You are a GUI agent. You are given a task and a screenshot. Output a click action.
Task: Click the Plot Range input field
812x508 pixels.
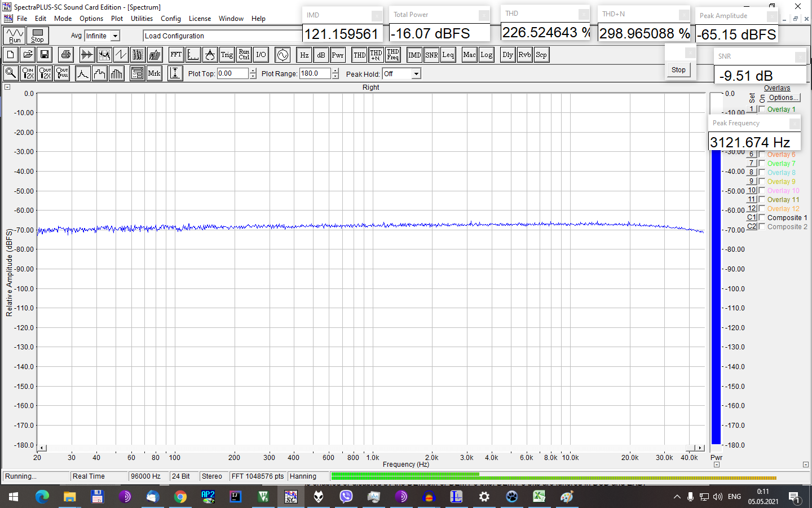pyautogui.click(x=315, y=73)
